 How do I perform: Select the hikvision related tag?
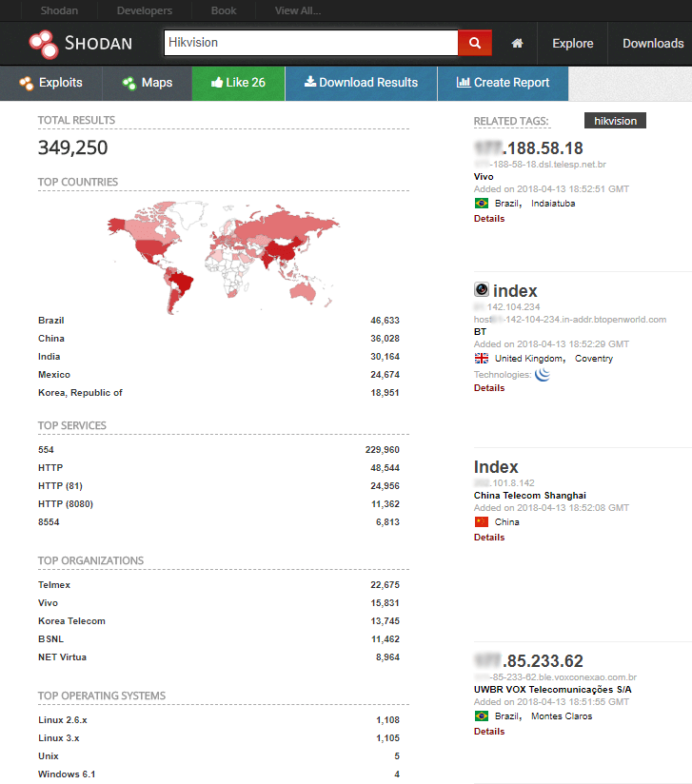click(x=615, y=121)
